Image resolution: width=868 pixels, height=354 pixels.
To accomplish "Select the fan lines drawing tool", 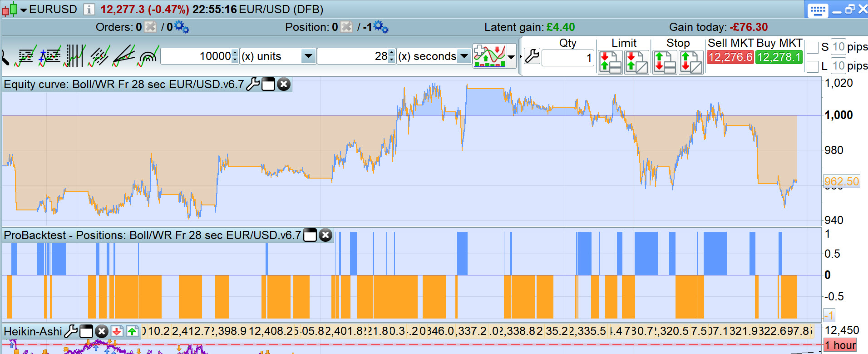I will pos(123,56).
